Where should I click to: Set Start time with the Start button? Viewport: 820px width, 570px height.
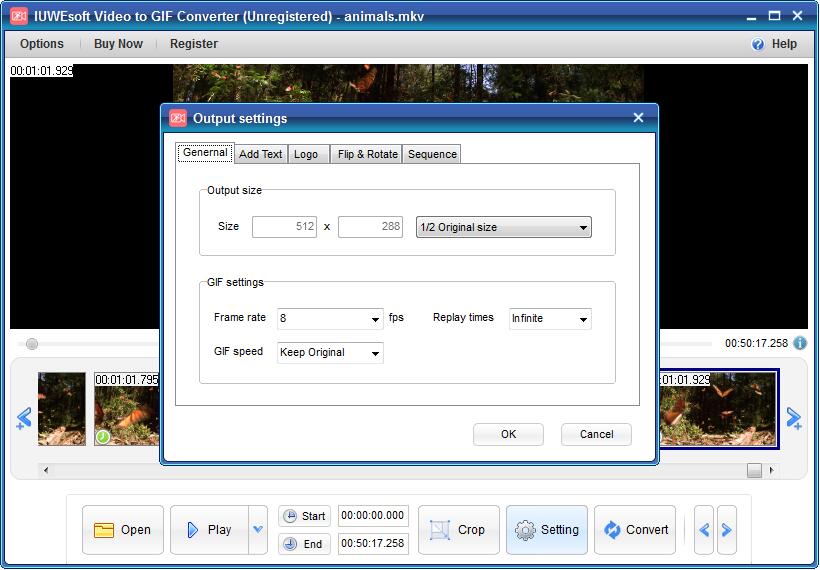pos(304,516)
